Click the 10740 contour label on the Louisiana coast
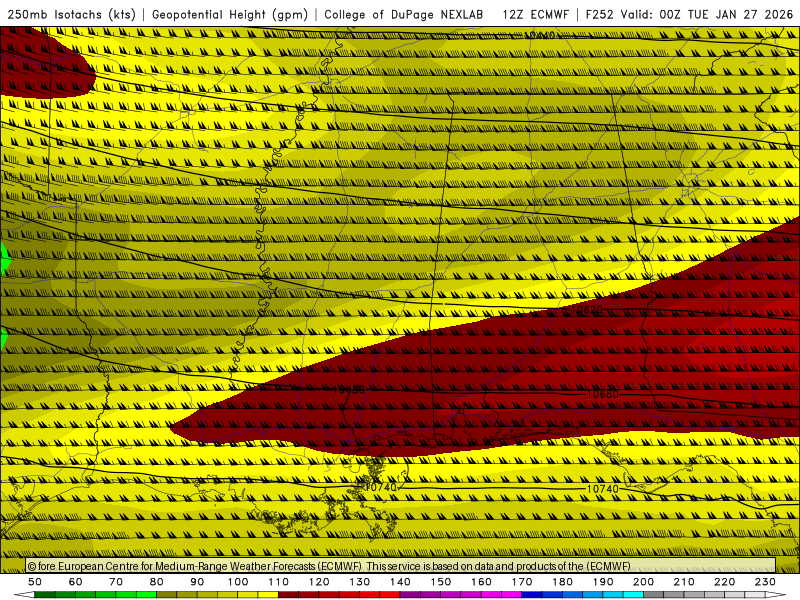Screen dimensions: 800x600 pyautogui.click(x=381, y=487)
